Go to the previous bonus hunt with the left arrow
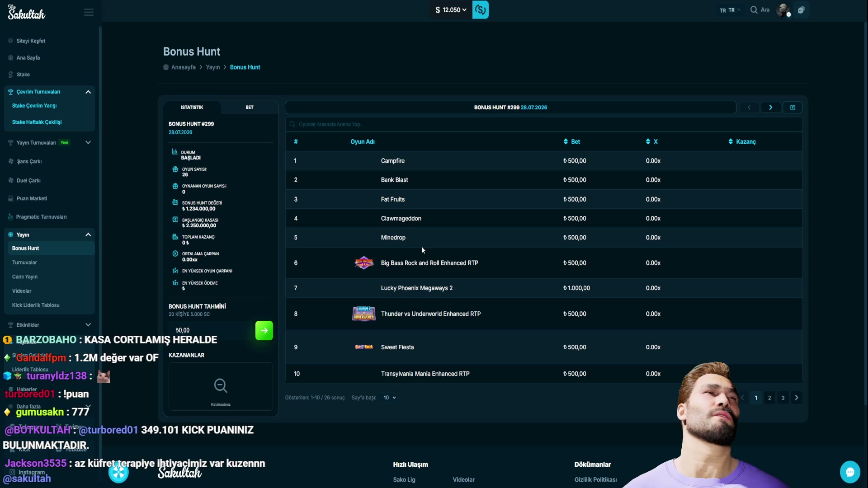 point(749,108)
